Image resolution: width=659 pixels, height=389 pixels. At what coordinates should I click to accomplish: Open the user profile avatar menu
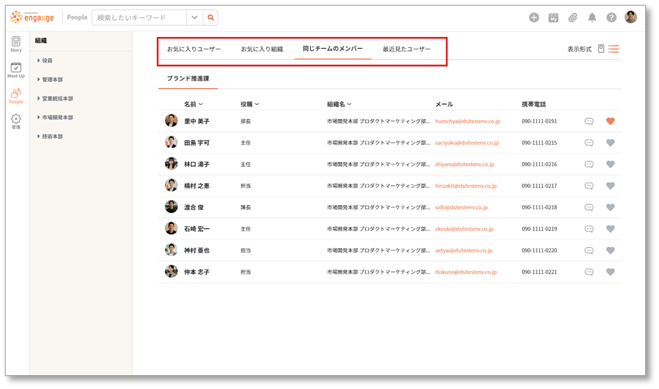tap(630, 17)
